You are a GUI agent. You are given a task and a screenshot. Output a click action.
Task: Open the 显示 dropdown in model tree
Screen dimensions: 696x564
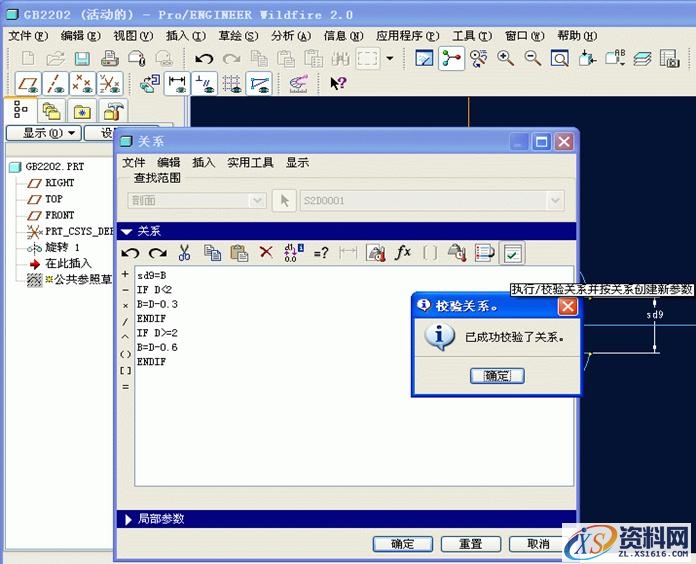[42, 133]
